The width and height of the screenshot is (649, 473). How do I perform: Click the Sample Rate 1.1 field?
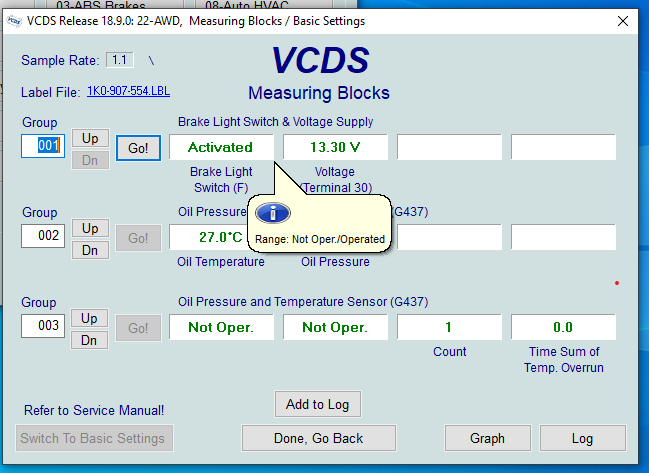coord(120,60)
